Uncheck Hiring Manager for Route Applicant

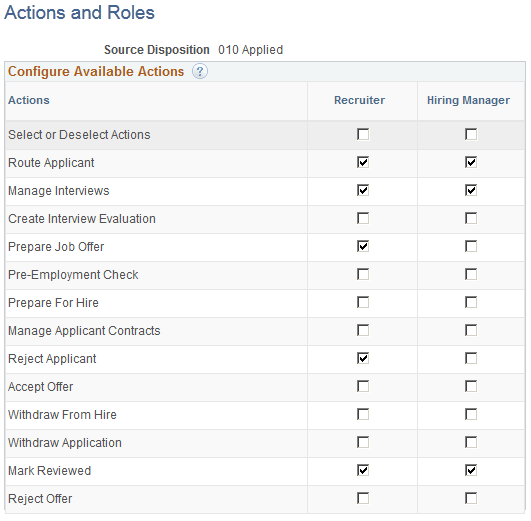(x=471, y=162)
